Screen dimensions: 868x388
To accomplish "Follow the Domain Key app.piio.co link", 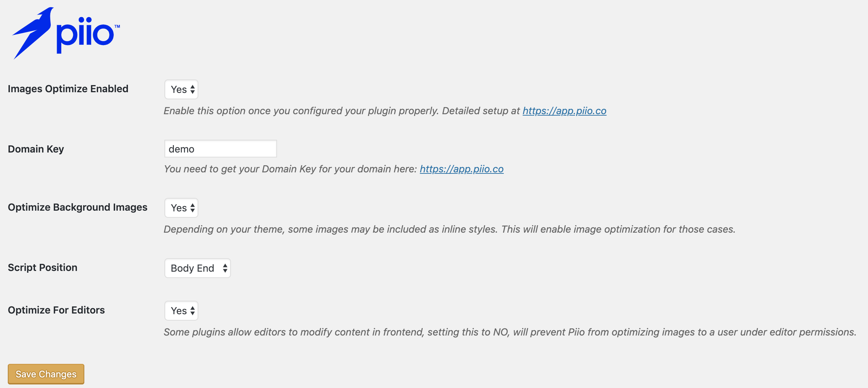I will click(x=462, y=169).
